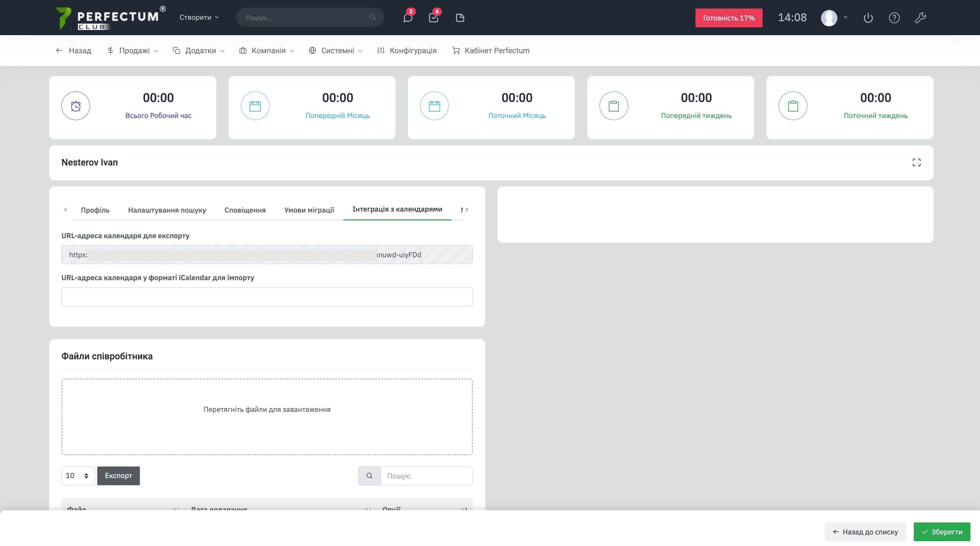Image resolution: width=980 pixels, height=546 pixels.
Task: Click the Експорт button
Action: [118, 476]
